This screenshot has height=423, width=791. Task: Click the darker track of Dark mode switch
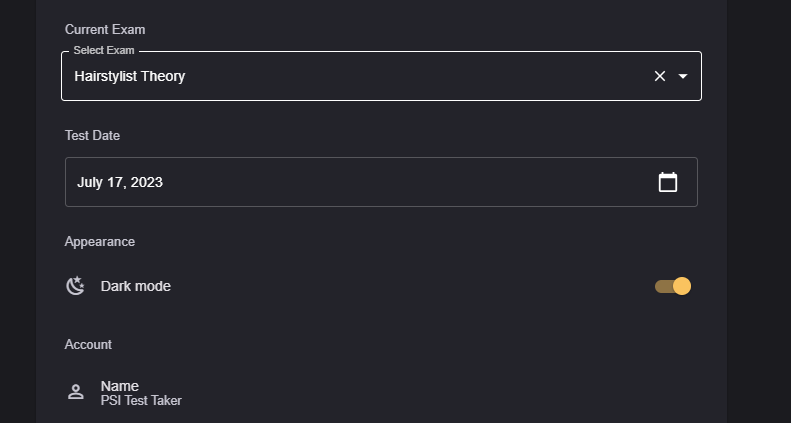(661, 287)
